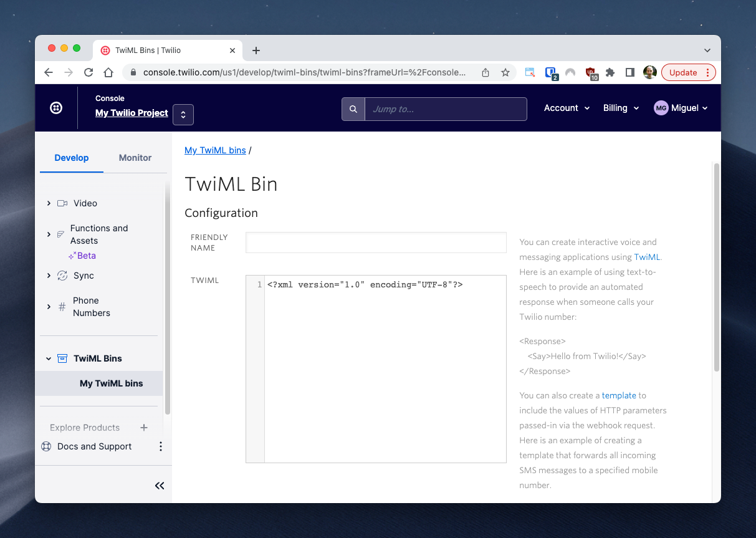Collapse sidebar with double chevron icon
This screenshot has height=538, width=756.
click(x=160, y=486)
